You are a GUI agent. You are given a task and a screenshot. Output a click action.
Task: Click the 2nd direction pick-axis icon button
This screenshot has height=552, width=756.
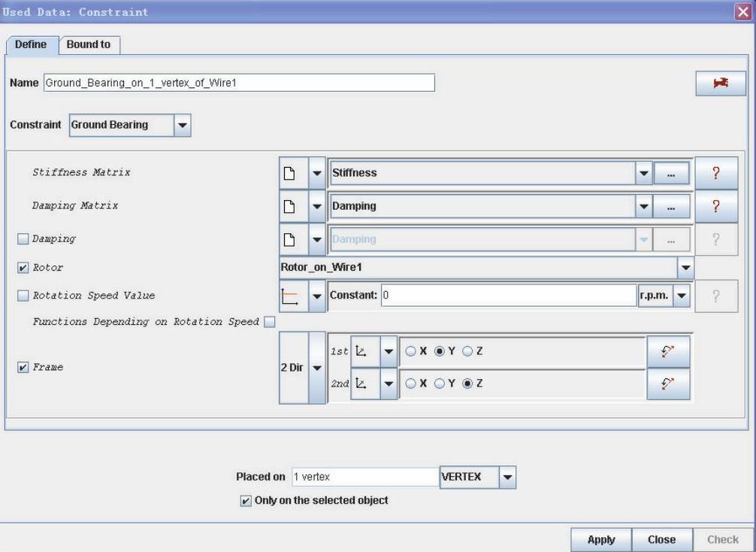pos(667,384)
